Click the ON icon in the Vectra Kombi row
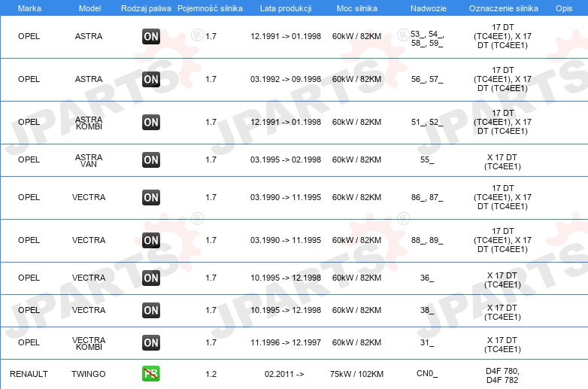 click(x=151, y=342)
